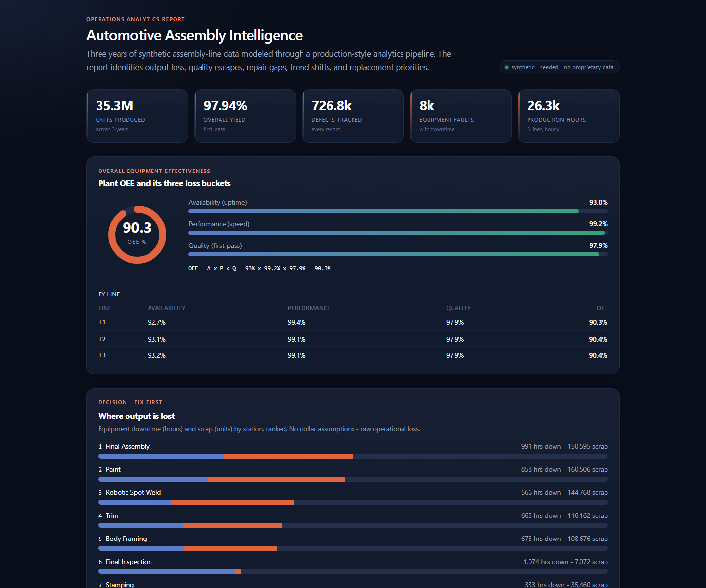Click the 99.4% performance cell for L1
706x588 pixels.
click(x=297, y=322)
